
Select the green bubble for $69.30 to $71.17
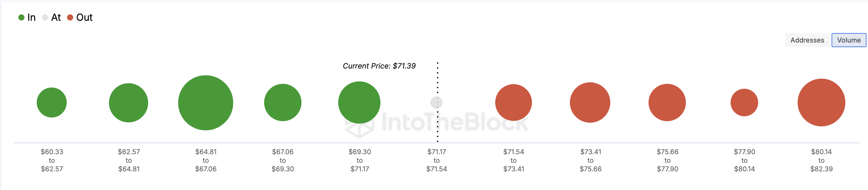coord(359,102)
